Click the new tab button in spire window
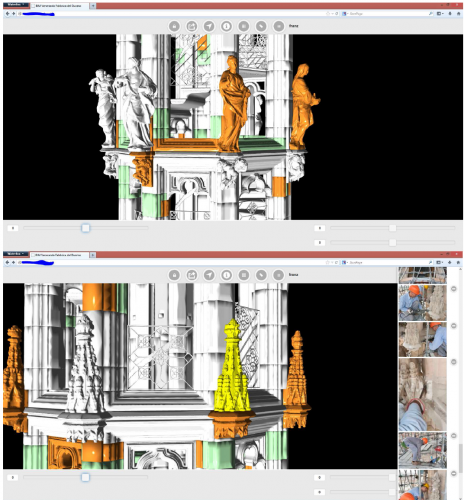This screenshot has width=464, height=500. point(93,255)
